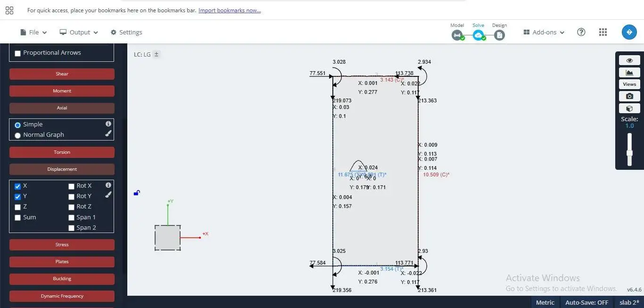
Task: Check the Rot Y checkbox
Action: point(72,197)
